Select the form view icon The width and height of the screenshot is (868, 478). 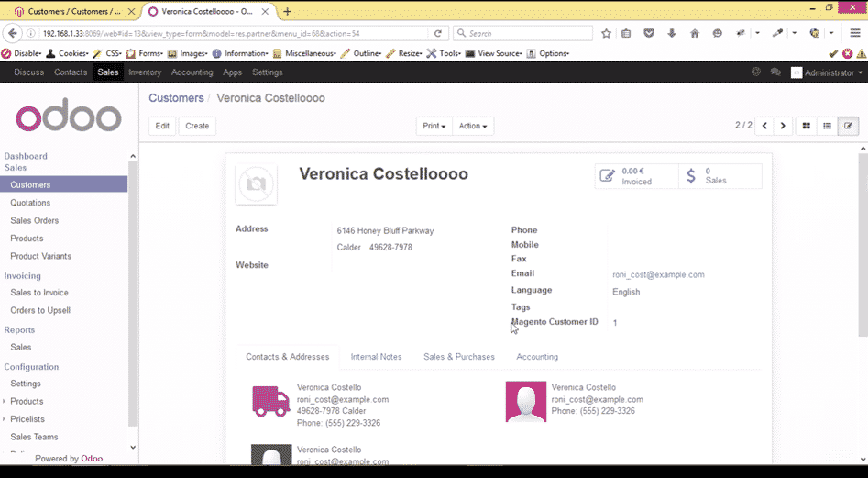coord(848,126)
